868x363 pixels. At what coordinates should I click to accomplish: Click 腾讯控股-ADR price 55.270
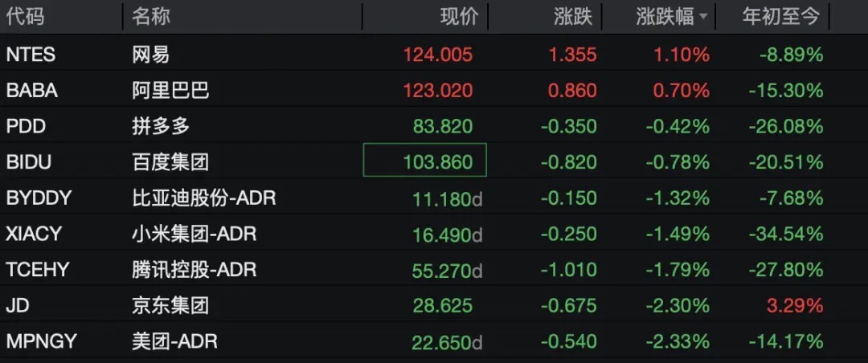point(441,270)
